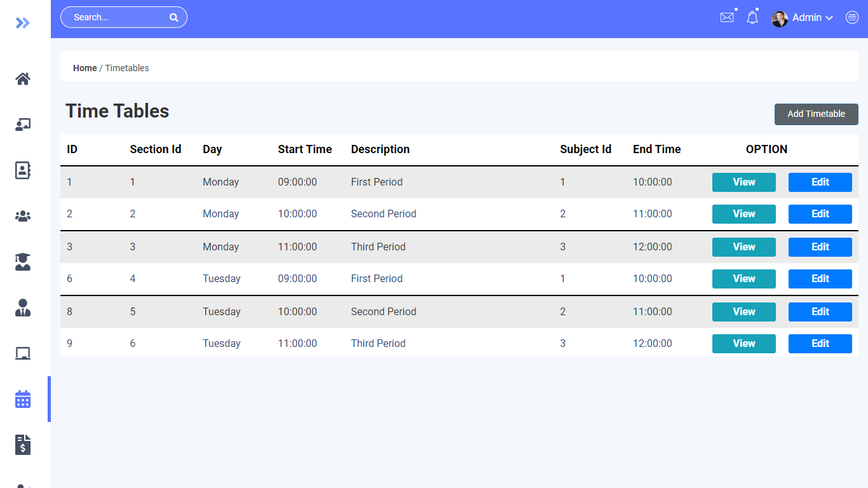Click the Time Tables page heading
The width and height of the screenshot is (868, 488).
(118, 111)
